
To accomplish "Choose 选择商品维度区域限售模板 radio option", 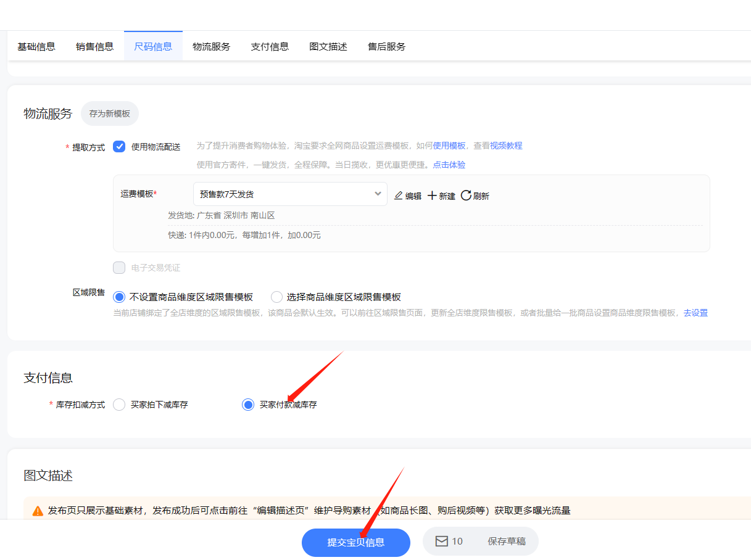I will (x=276, y=297).
